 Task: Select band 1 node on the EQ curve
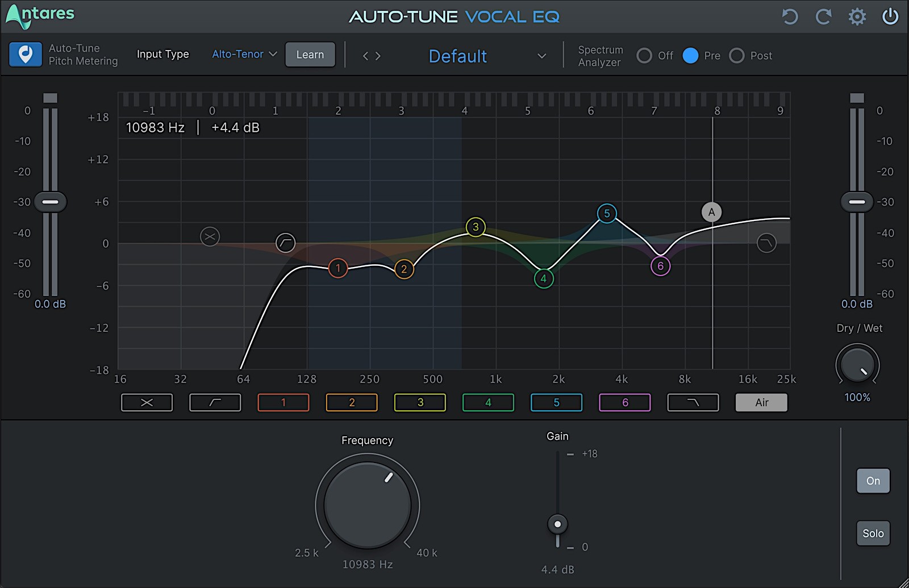(338, 268)
